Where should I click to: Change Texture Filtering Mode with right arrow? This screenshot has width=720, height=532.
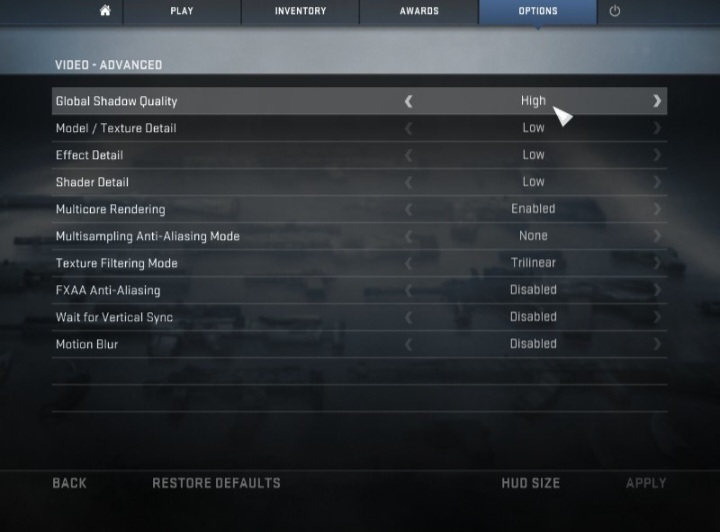(657, 263)
